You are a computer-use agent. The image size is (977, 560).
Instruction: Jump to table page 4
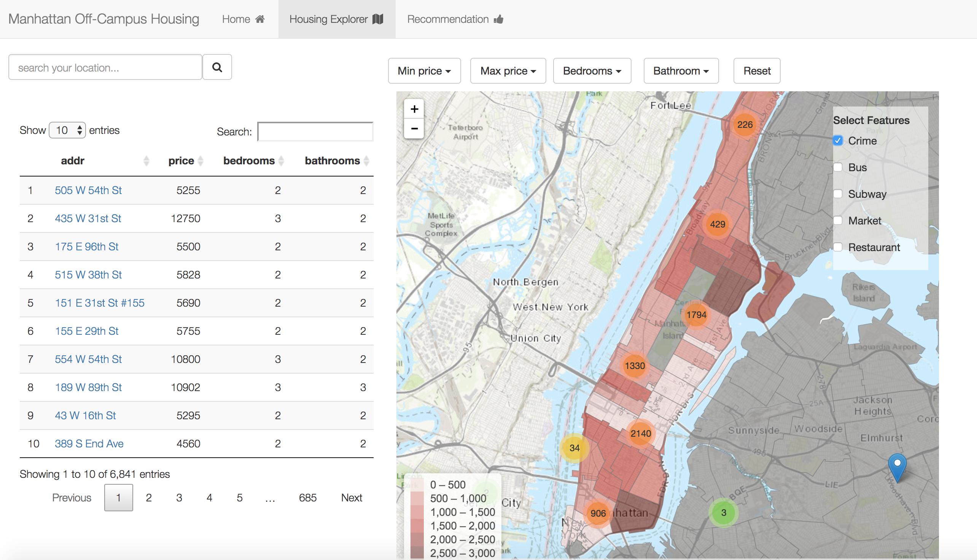(x=209, y=497)
